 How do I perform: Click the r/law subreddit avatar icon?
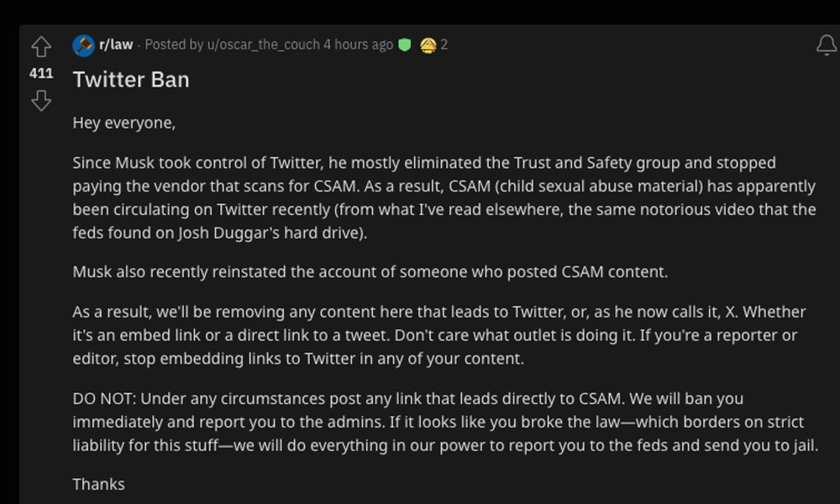83,45
